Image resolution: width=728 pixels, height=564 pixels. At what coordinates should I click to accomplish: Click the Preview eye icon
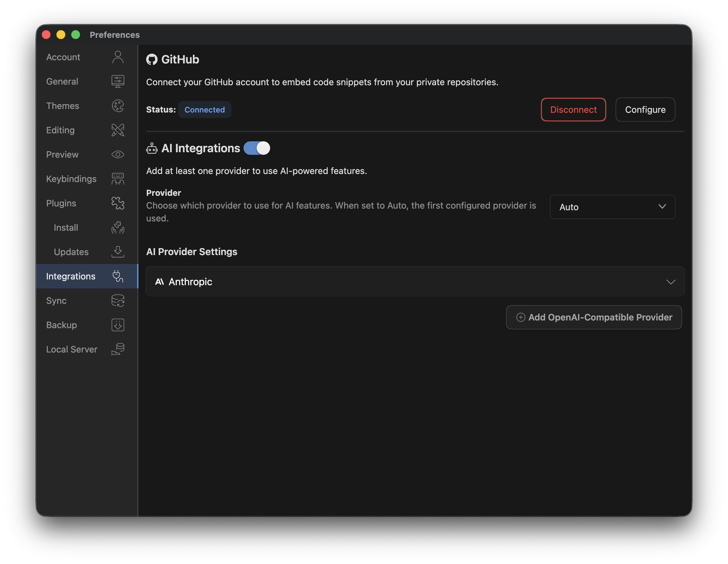pyautogui.click(x=118, y=154)
